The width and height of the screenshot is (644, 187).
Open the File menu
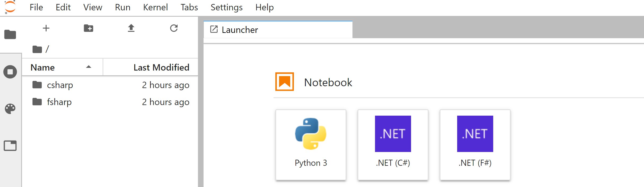click(x=36, y=7)
